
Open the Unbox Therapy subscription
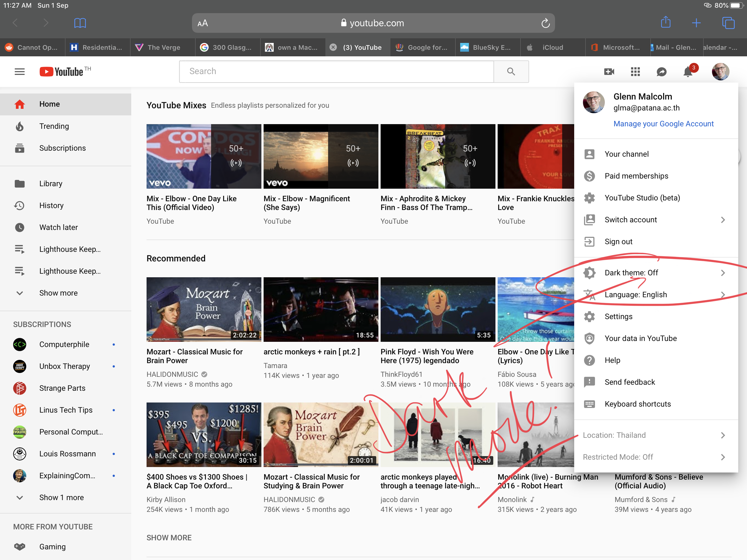tap(66, 366)
